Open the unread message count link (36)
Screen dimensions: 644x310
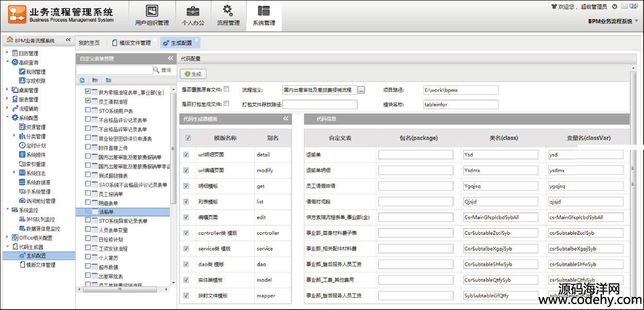point(634,7)
